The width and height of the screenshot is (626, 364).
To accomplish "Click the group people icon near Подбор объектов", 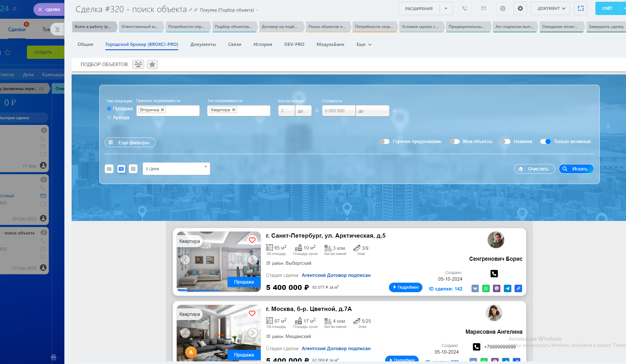I will point(138,64).
